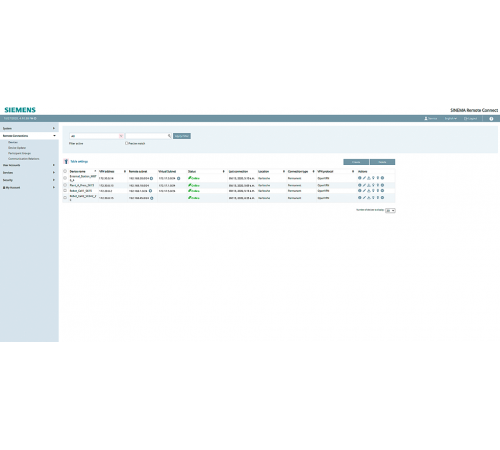
Task: Click info icon beside first row's remote subnet
Action: coord(152,178)
